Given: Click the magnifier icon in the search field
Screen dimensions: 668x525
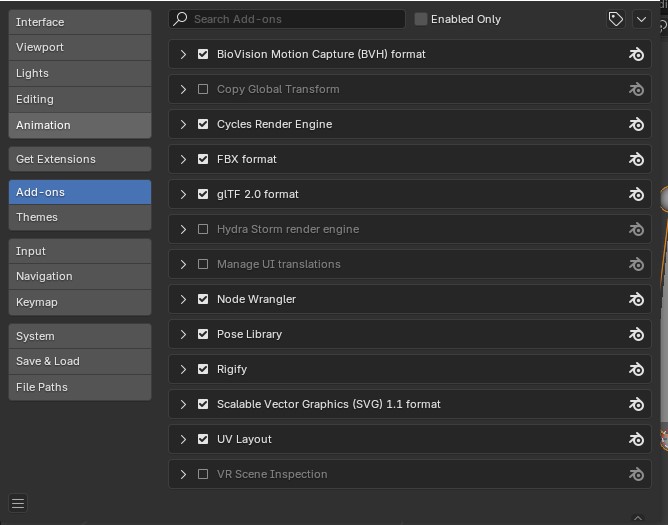Looking at the screenshot, I should (x=181, y=19).
